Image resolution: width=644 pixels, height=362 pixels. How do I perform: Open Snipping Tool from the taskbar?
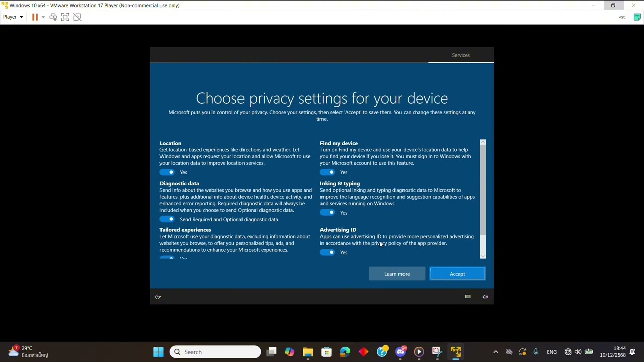pyautogui.click(x=437, y=352)
